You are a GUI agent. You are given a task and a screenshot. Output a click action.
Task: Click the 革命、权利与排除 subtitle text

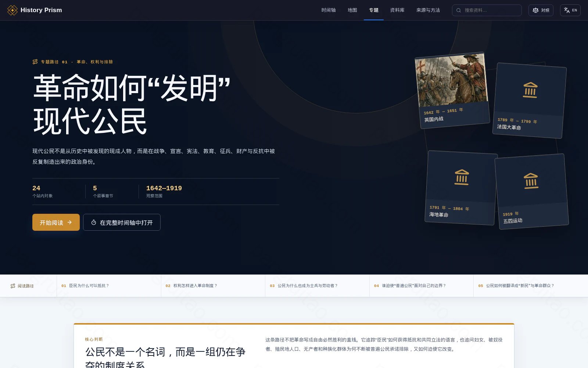[95, 62]
